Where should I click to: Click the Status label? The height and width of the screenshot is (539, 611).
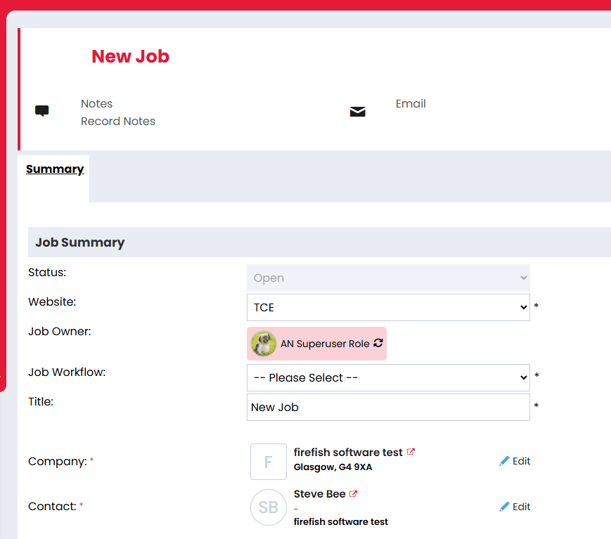pos(47,272)
